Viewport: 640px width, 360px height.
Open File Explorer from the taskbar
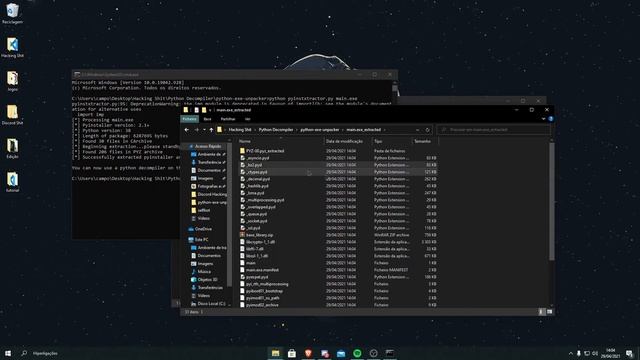276,353
